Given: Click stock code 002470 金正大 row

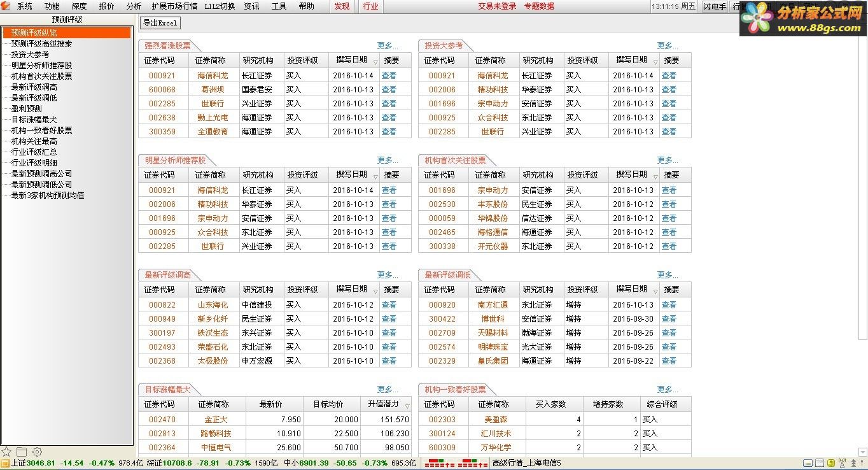Looking at the screenshot, I should tap(162, 420).
